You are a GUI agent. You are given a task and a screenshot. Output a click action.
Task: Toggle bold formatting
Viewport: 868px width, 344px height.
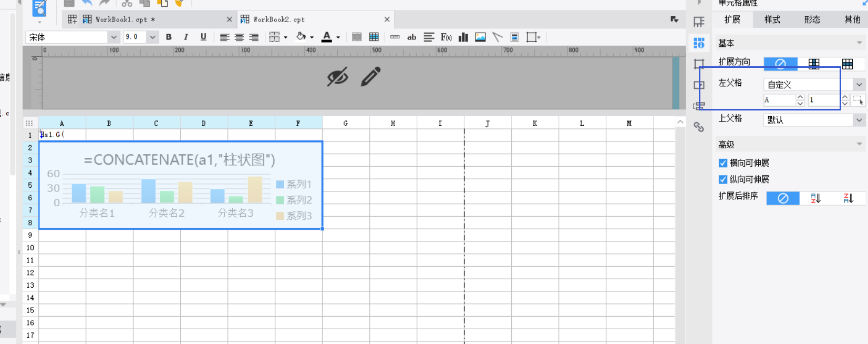click(169, 37)
